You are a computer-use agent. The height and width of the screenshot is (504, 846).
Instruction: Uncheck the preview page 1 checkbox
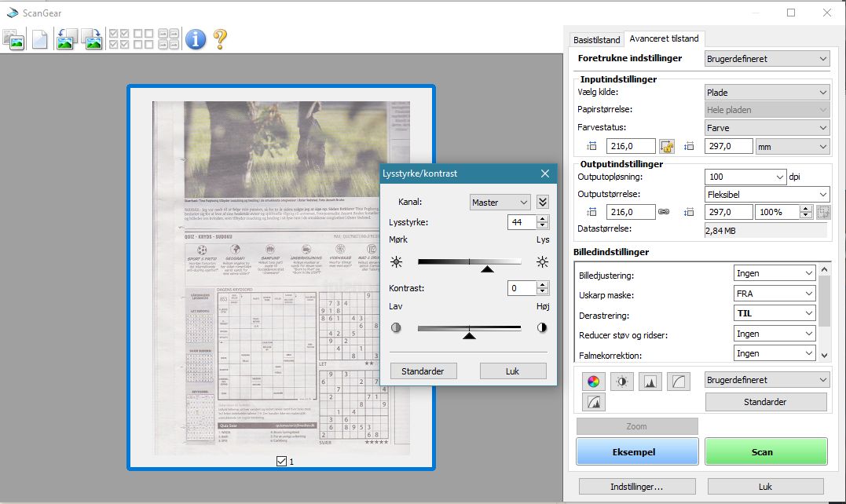282,462
